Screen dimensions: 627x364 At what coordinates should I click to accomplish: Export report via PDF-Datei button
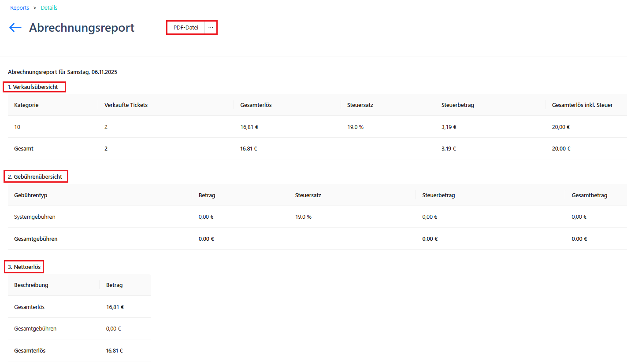tap(186, 28)
